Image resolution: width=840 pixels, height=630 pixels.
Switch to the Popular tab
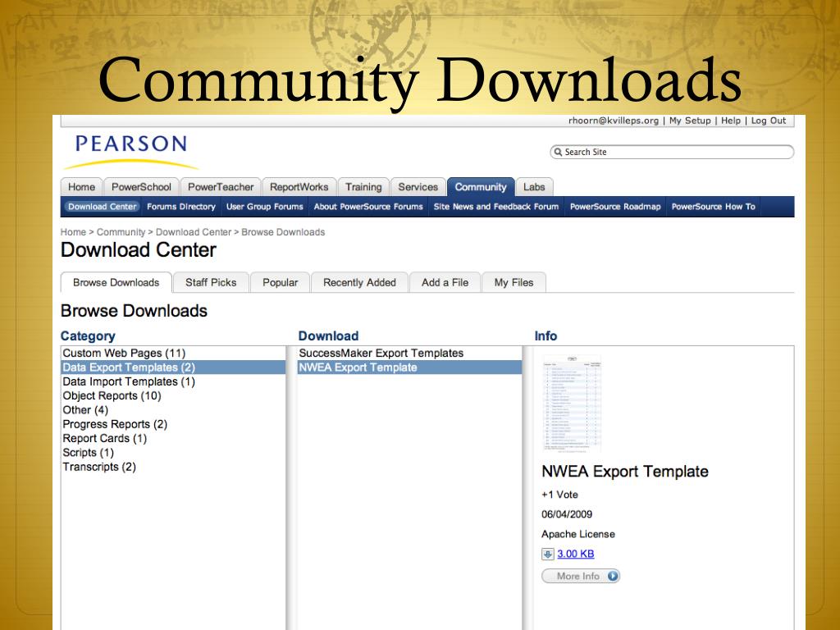click(x=281, y=282)
